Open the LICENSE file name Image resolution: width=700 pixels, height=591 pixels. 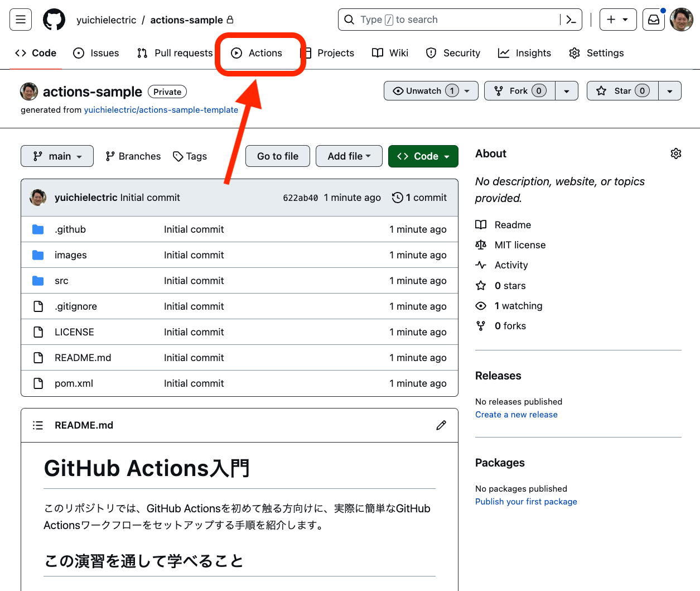(x=74, y=332)
